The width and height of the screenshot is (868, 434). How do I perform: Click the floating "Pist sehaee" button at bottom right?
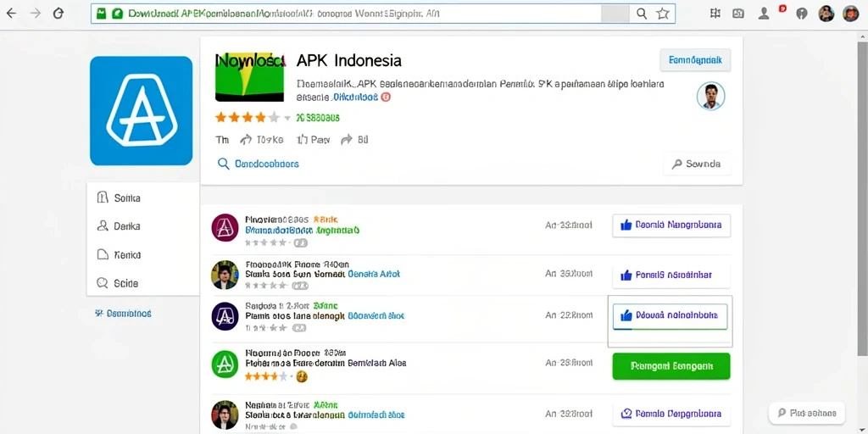(x=807, y=413)
